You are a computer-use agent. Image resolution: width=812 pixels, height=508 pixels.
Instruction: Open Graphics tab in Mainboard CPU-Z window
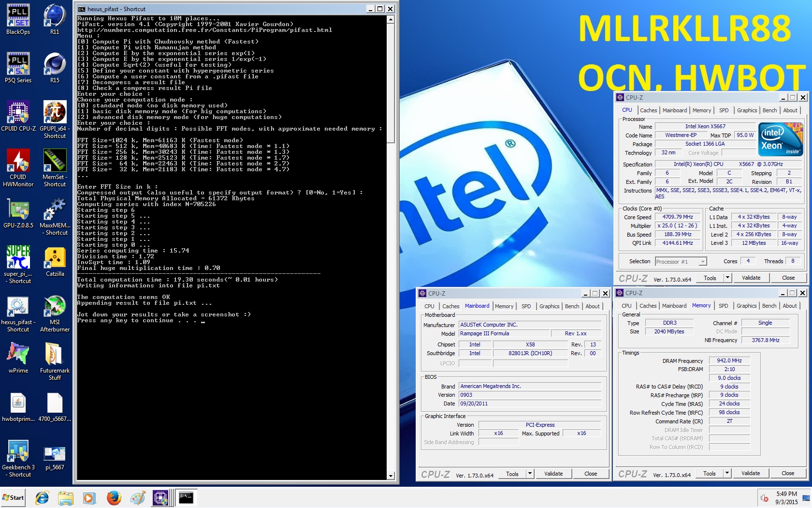[549, 306]
